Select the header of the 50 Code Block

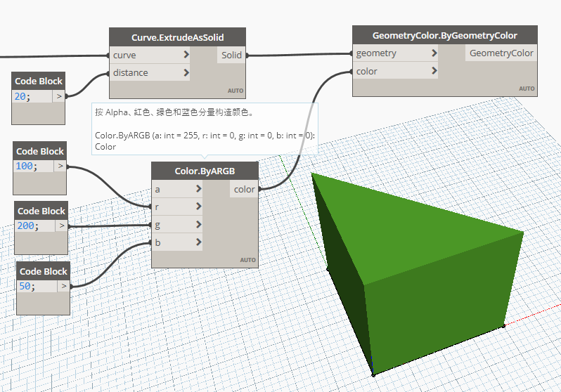click(44, 271)
